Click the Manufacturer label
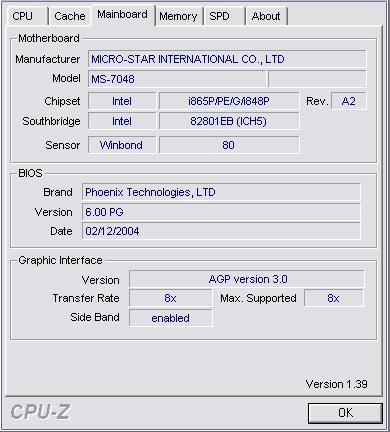This screenshot has width=390, height=432. click(48, 59)
